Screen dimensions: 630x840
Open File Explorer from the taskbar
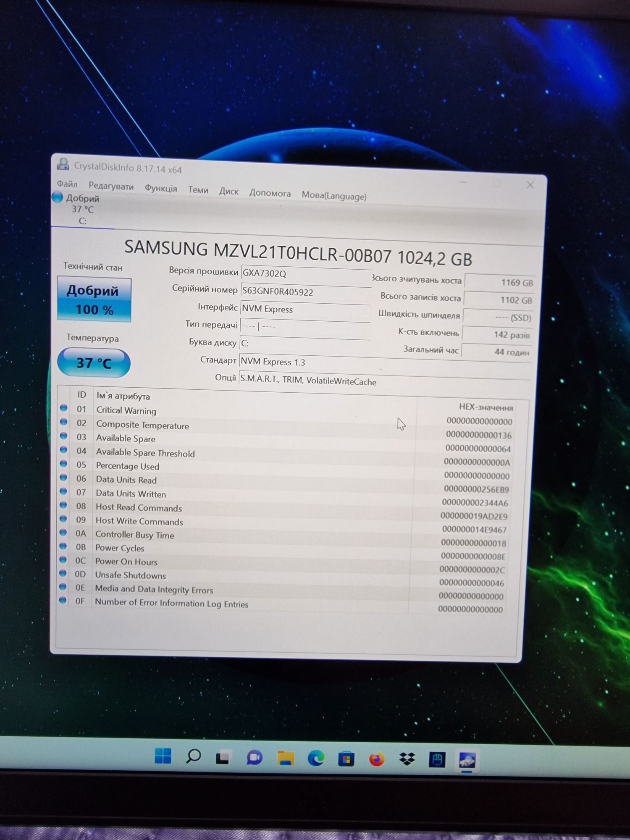[285, 758]
